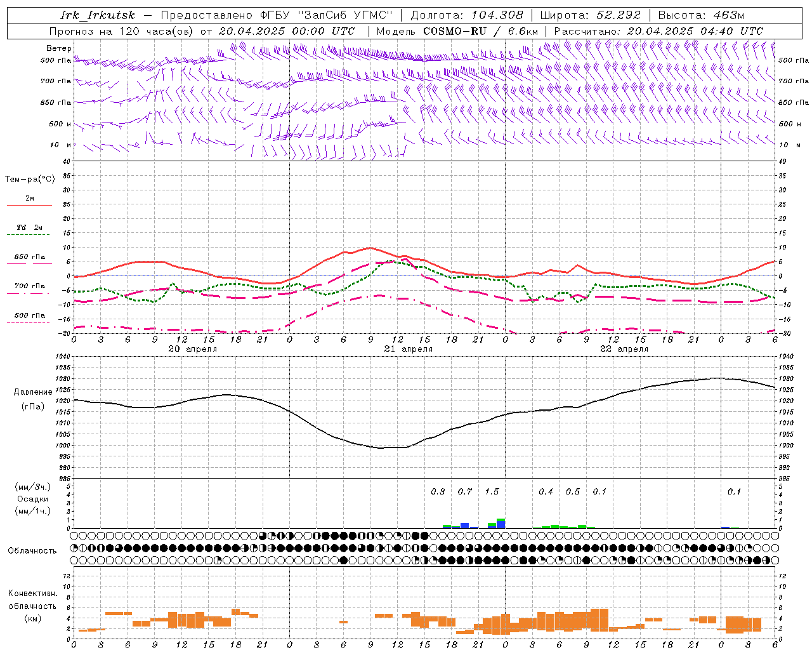Select the longitude value 104.308

tap(497, 15)
